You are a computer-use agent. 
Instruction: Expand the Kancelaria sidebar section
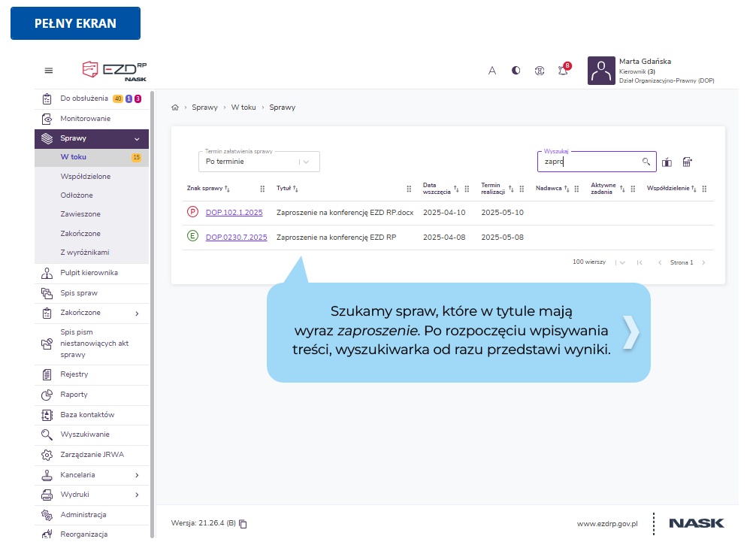[137, 475]
